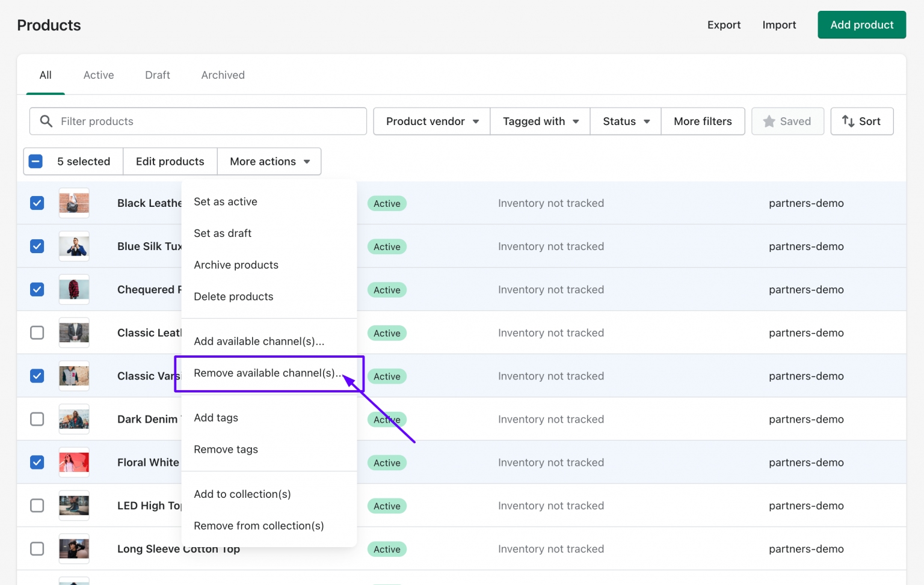The width and height of the screenshot is (924, 585).
Task: Open the Tagged with filter dropdown
Action: [x=539, y=121]
